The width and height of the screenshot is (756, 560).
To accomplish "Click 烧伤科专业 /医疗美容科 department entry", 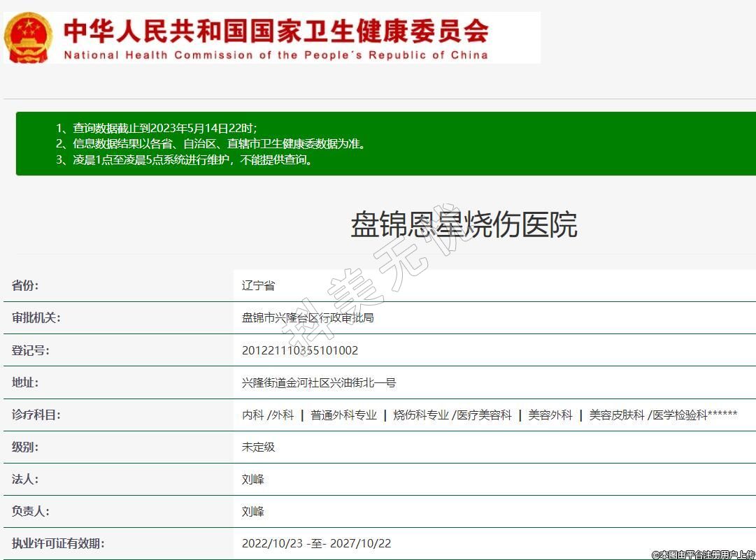I will (452, 415).
